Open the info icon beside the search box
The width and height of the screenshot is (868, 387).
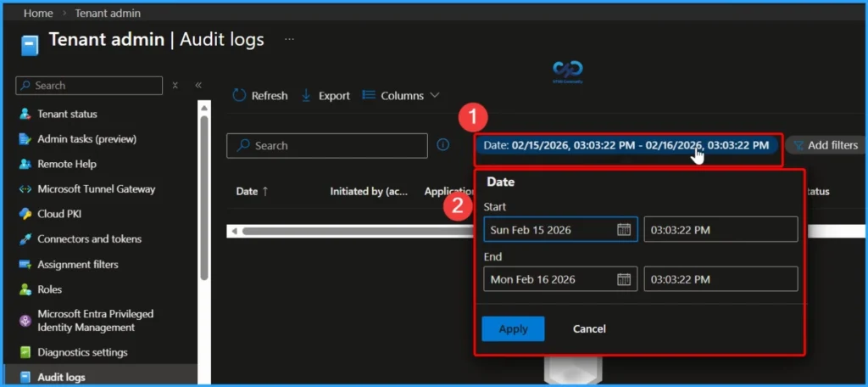(x=442, y=145)
